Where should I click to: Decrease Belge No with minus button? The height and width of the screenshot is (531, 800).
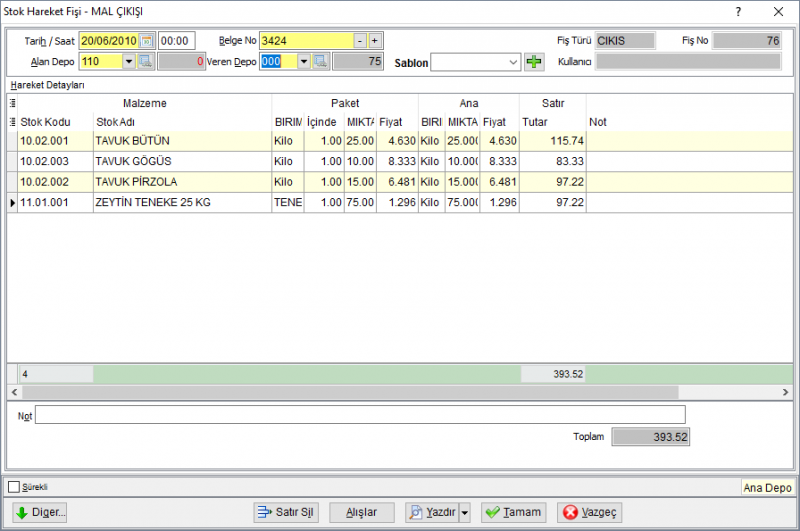(x=360, y=41)
